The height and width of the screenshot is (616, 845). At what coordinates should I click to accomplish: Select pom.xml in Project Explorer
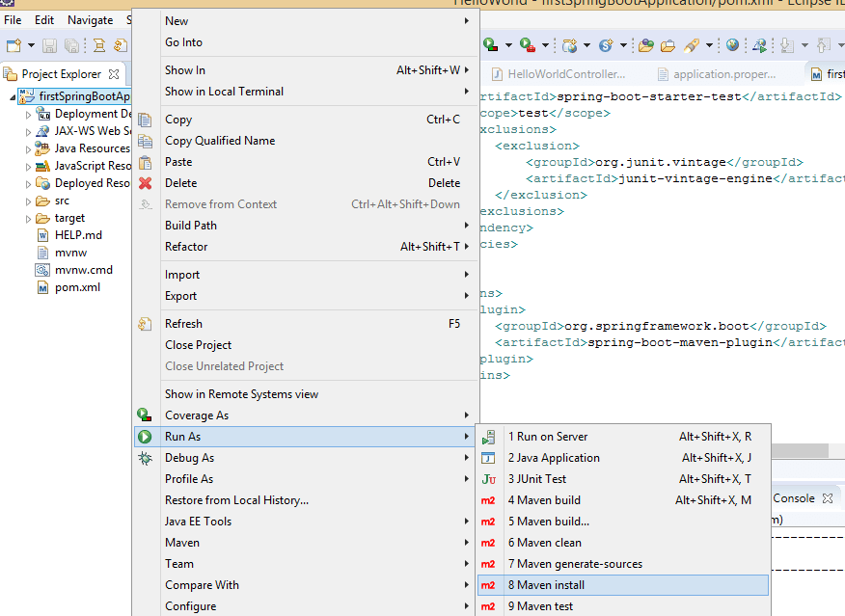77,287
